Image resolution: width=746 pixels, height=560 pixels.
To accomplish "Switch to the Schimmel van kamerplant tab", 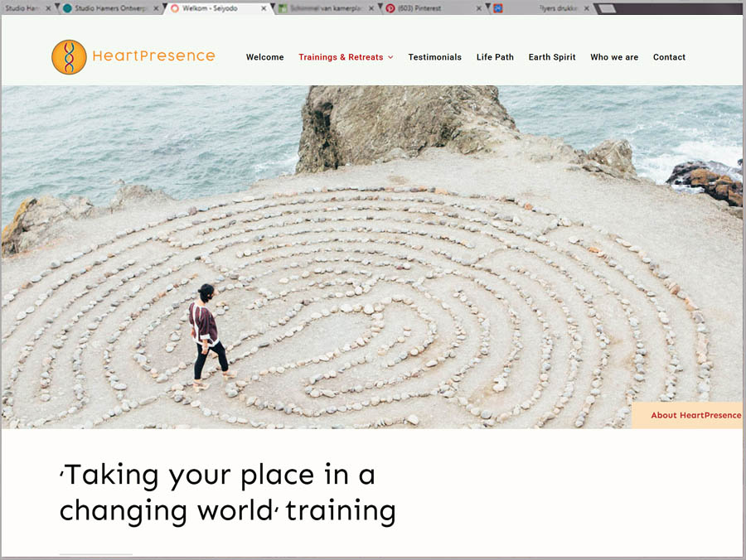I will (323, 8).
